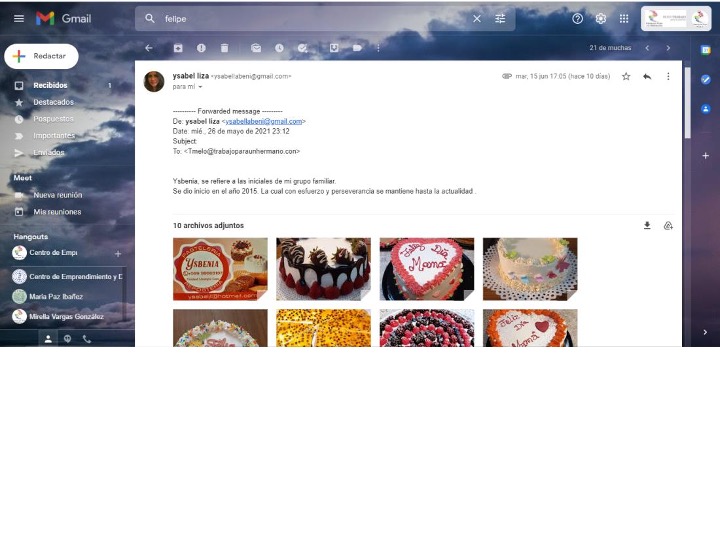720x540 pixels.
Task: Open the Recibidos folder
Action: tap(50, 86)
